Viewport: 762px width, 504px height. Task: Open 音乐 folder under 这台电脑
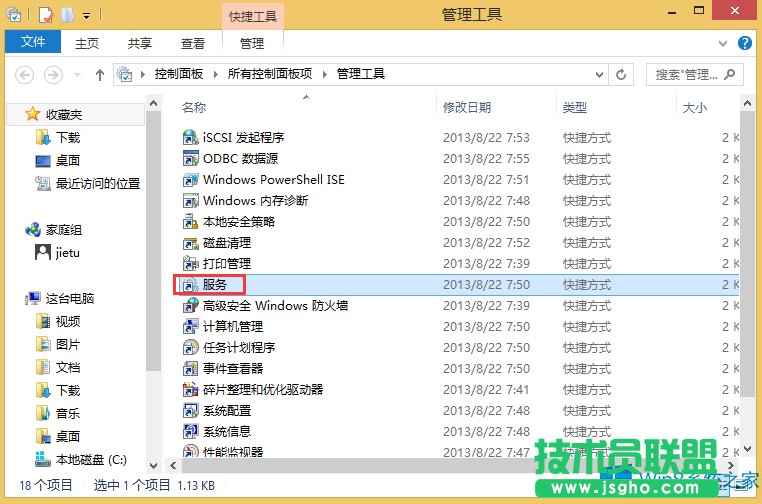click(58, 414)
